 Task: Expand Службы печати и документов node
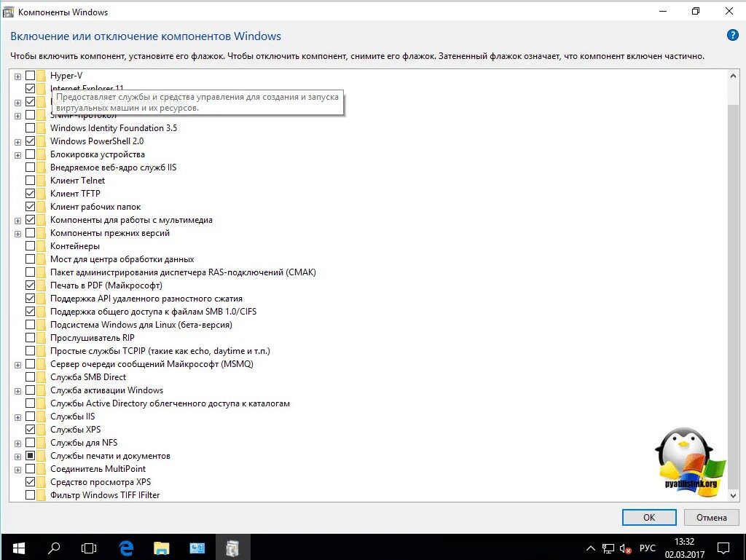[x=17, y=457]
